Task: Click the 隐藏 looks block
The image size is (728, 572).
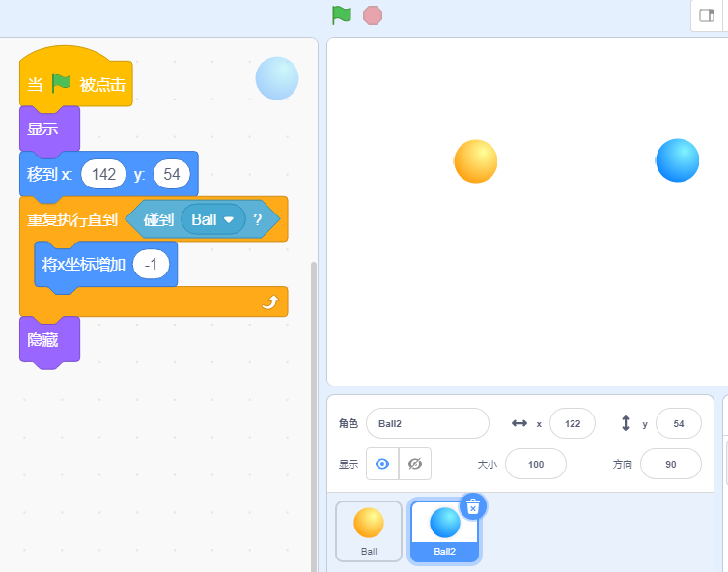Action: pyautogui.click(x=49, y=340)
